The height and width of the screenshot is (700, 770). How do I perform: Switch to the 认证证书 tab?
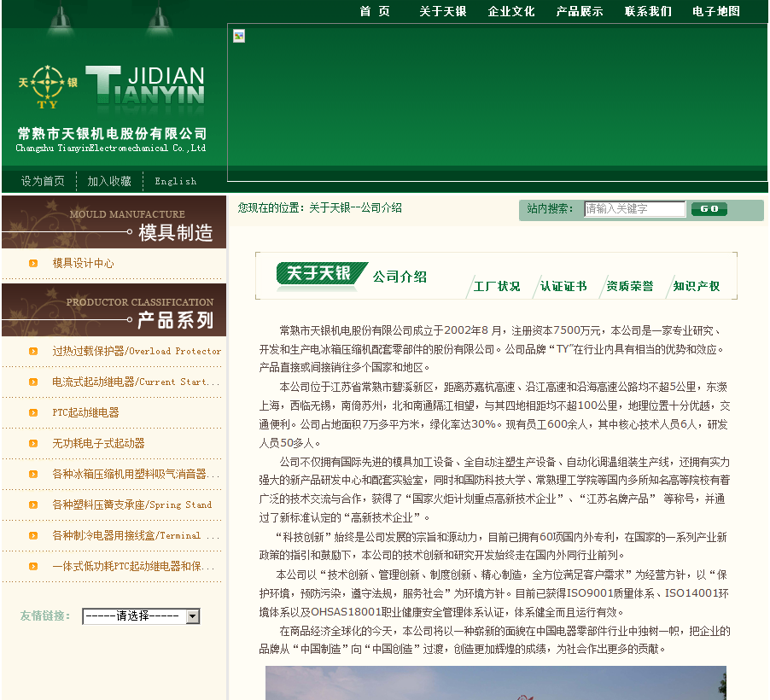(x=563, y=286)
